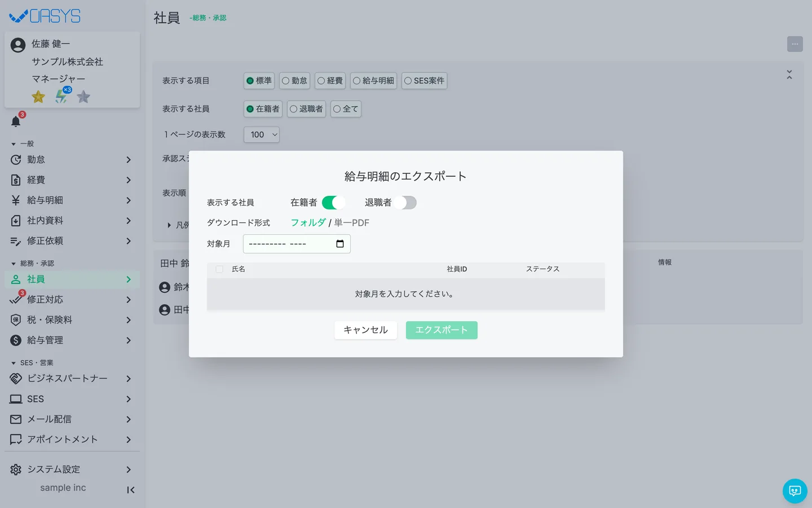Click the システム設定 gear icon
The image size is (812, 508).
[x=16, y=470]
